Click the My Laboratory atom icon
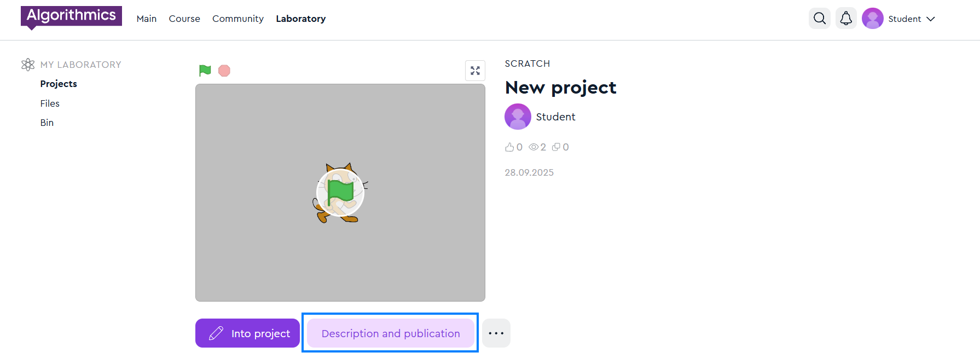The width and height of the screenshot is (980, 364). tap(28, 65)
